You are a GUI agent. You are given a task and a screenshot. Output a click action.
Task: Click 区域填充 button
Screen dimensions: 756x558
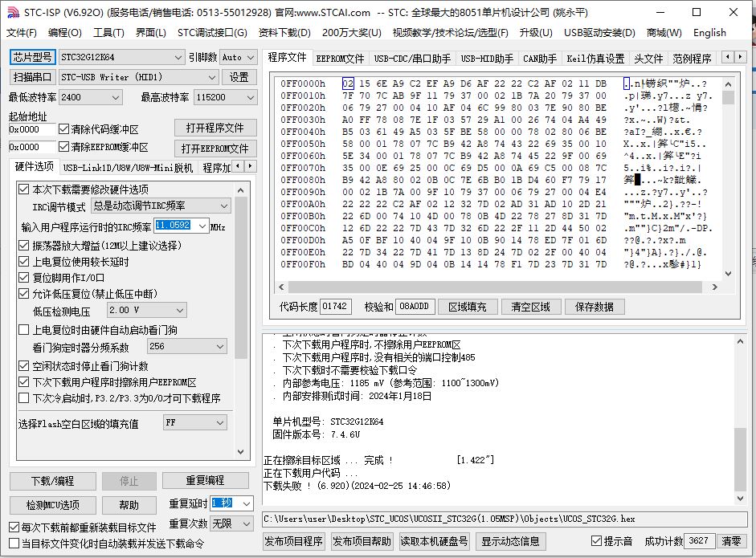point(468,307)
